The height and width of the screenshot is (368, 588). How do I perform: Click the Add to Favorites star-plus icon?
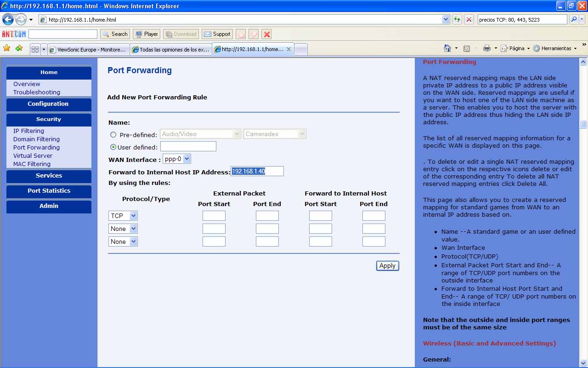pyautogui.click(x=19, y=48)
